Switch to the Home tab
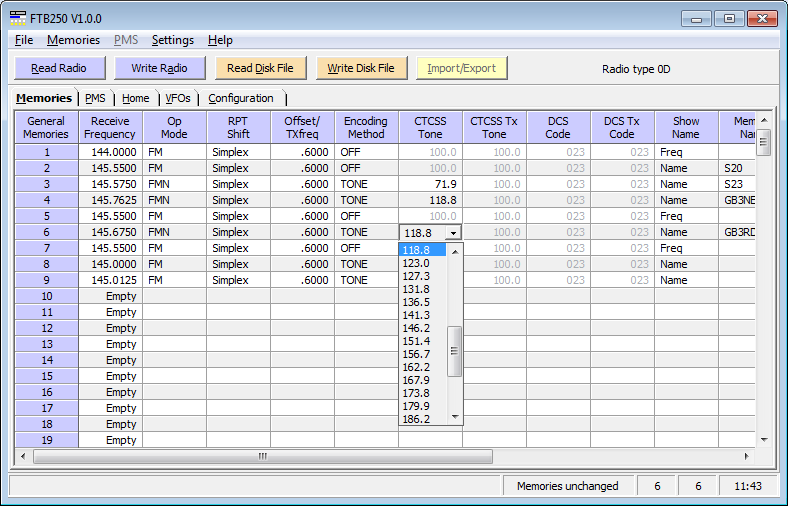The image size is (788, 506). coord(136,98)
